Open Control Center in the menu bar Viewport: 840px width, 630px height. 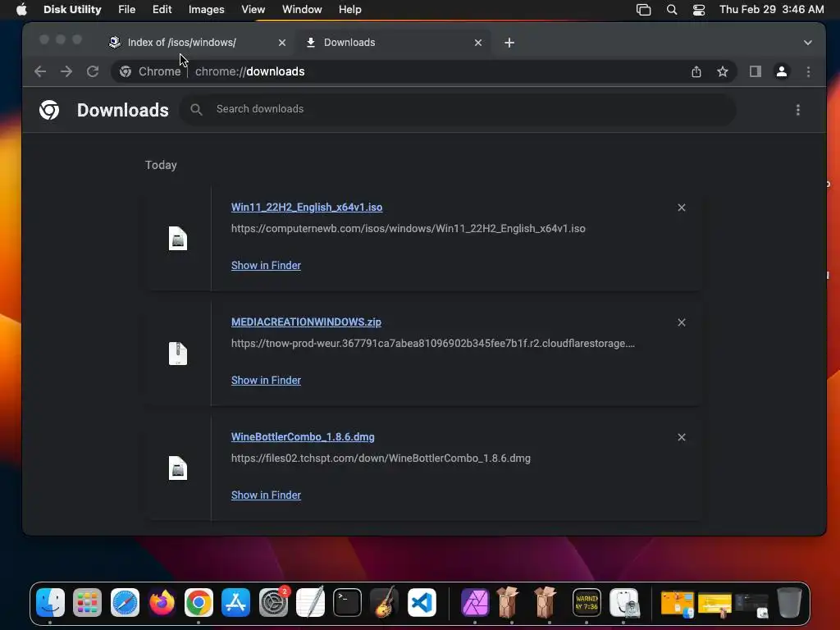click(x=699, y=10)
